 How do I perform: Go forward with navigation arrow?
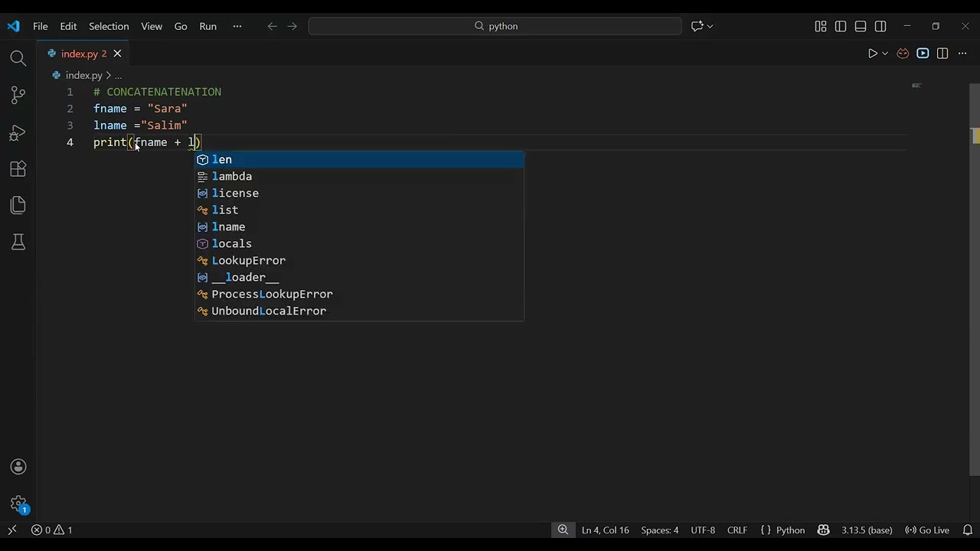[292, 26]
